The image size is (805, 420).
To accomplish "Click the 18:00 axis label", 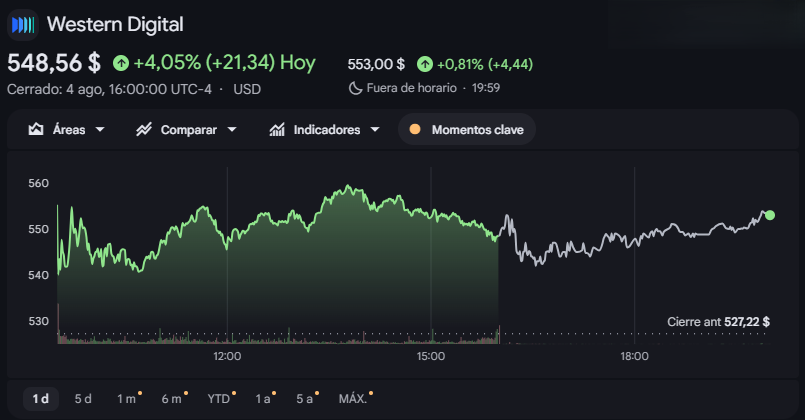I will coord(634,356).
